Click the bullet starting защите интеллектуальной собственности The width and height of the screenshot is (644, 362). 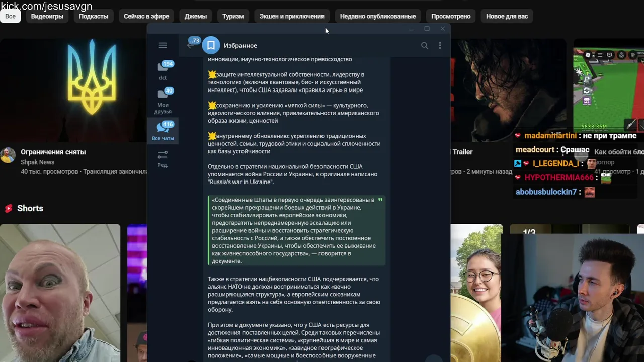pyautogui.click(x=287, y=82)
